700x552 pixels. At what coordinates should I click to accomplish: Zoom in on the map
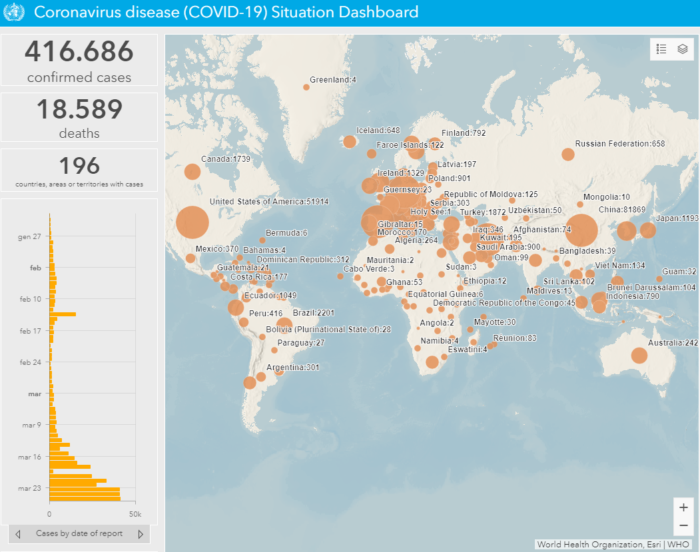683,508
